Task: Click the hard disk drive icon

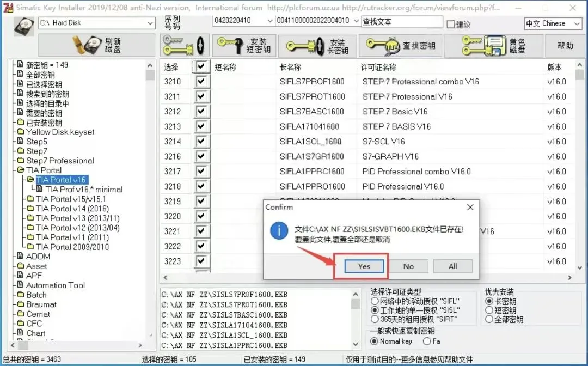Action: click(x=23, y=27)
